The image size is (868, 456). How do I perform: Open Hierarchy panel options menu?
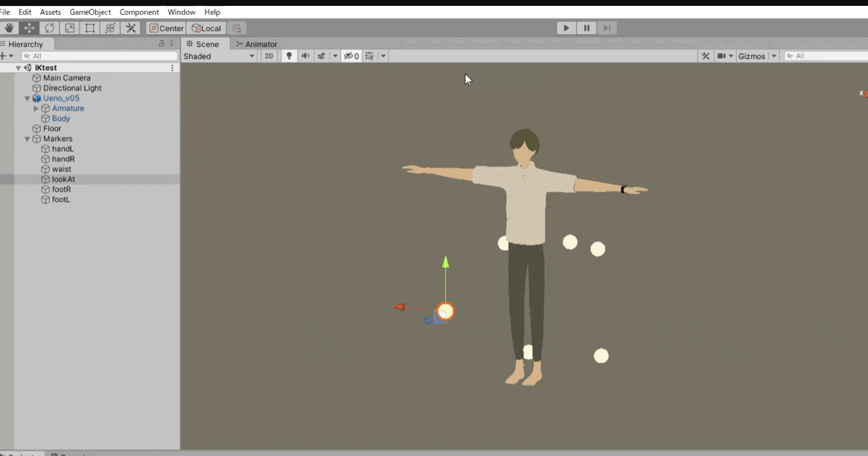[x=172, y=44]
